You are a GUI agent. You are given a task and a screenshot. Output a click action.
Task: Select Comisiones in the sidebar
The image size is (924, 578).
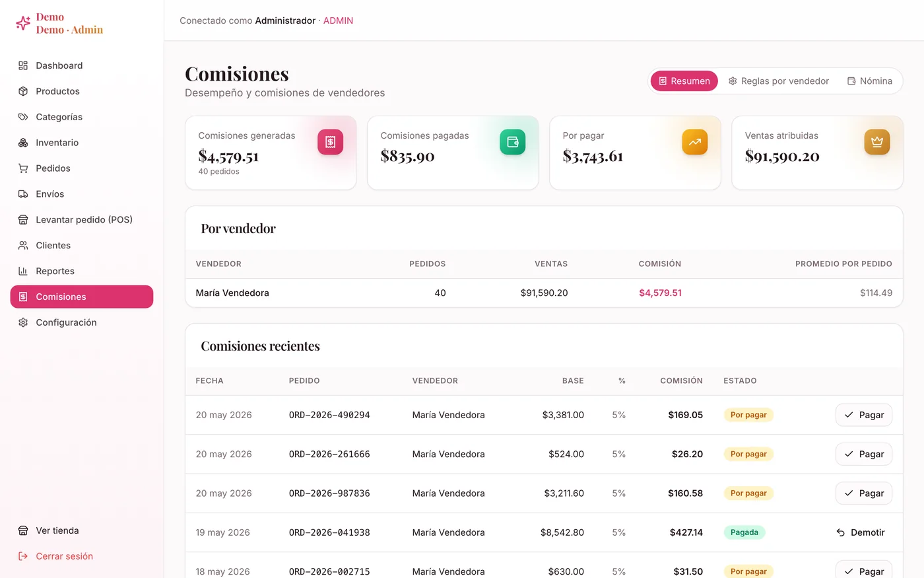pos(82,297)
